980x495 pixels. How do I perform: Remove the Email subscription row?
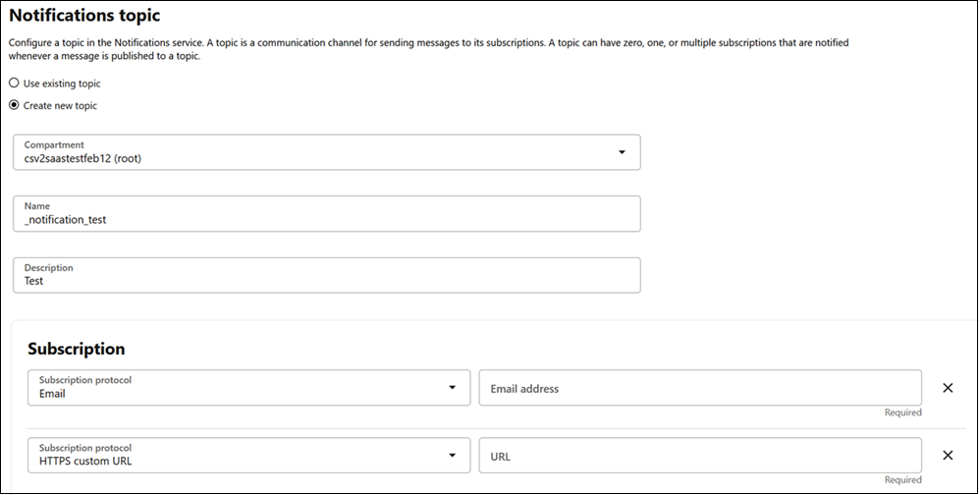coord(948,388)
